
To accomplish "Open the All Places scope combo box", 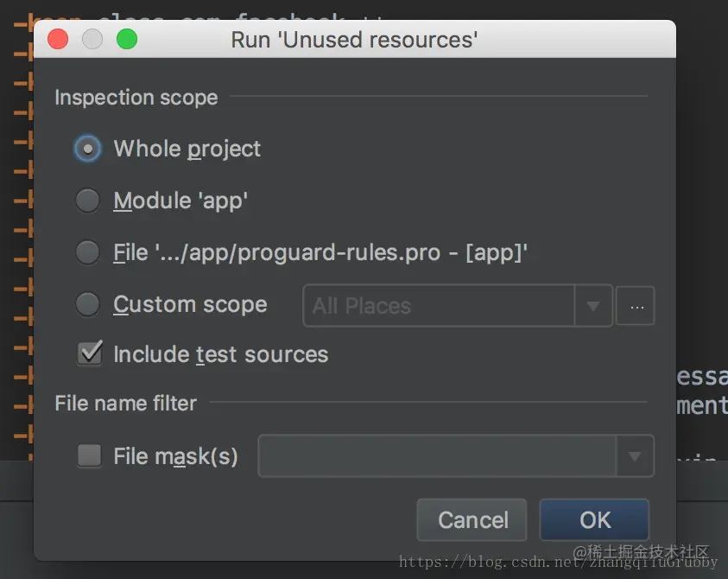I will coord(439,306).
